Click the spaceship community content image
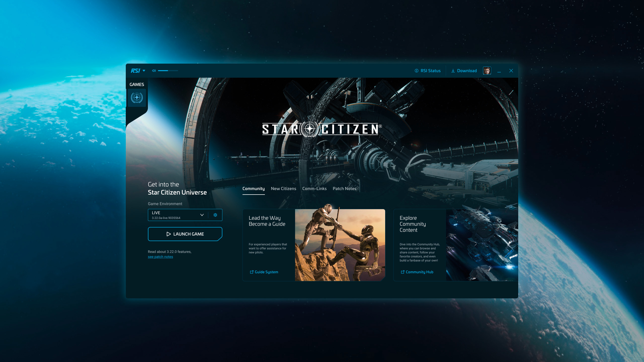Image resolution: width=644 pixels, height=362 pixels. pos(482,245)
